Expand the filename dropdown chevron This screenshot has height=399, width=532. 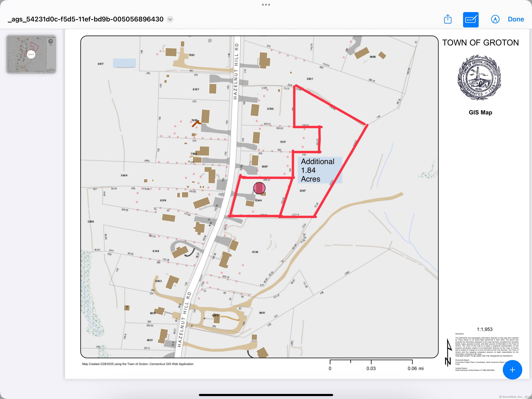(170, 19)
